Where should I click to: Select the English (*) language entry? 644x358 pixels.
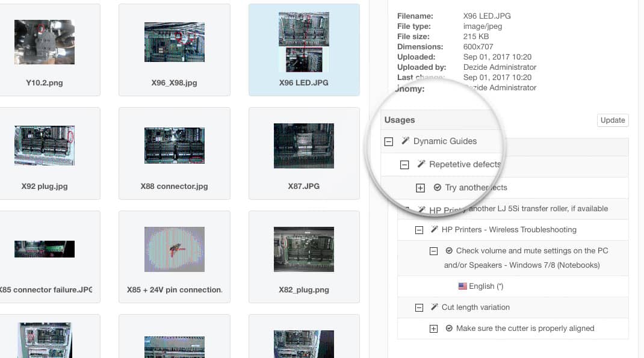click(486, 286)
